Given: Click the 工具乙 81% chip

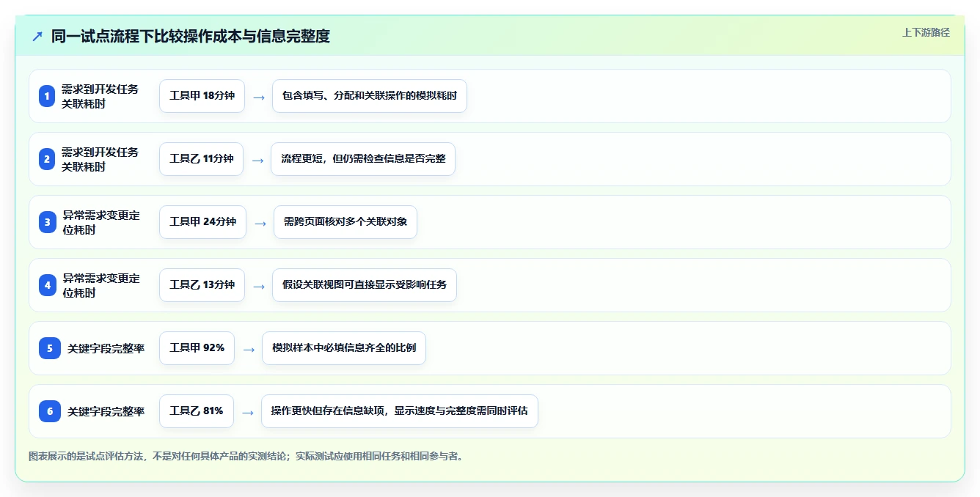Looking at the screenshot, I should click(196, 411).
